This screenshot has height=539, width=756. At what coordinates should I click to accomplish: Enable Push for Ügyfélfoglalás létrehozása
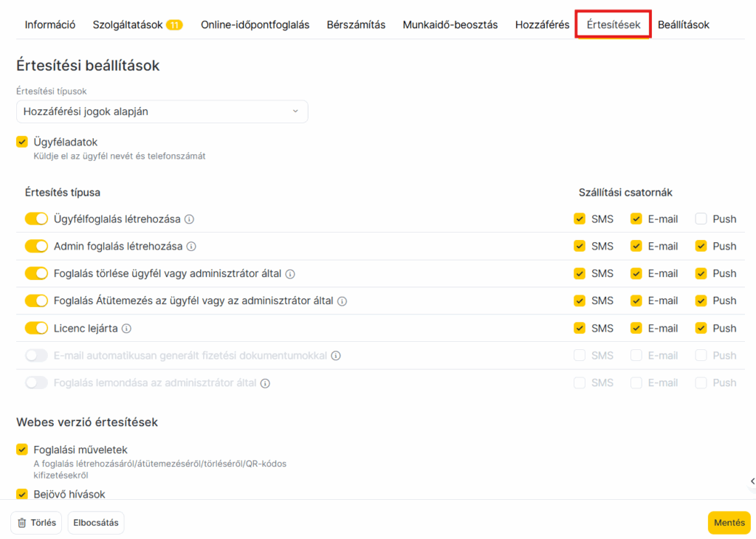click(701, 219)
